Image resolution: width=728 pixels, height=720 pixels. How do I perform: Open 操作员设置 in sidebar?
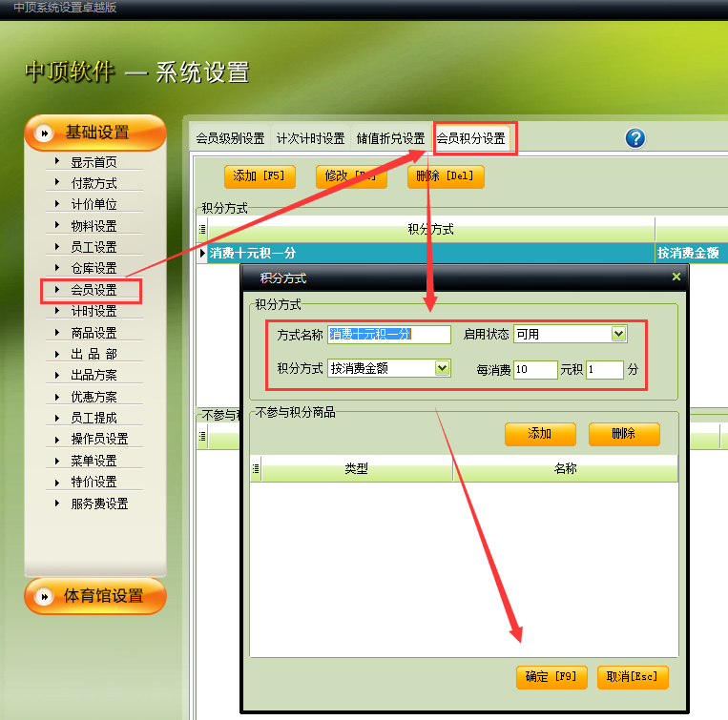tap(99, 439)
